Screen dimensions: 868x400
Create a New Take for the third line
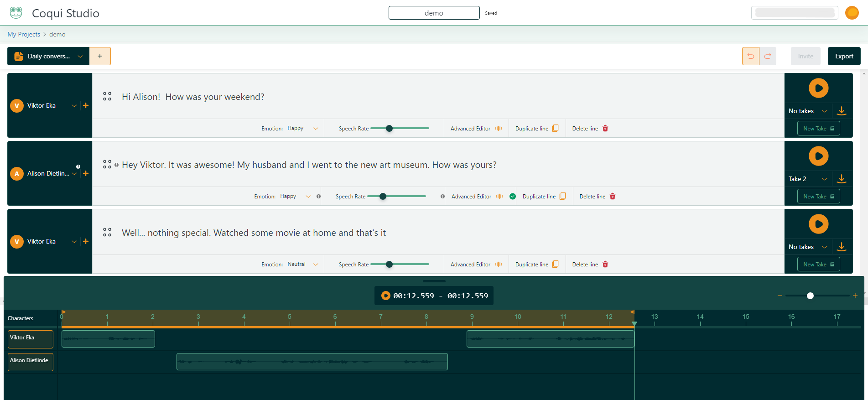coord(818,265)
